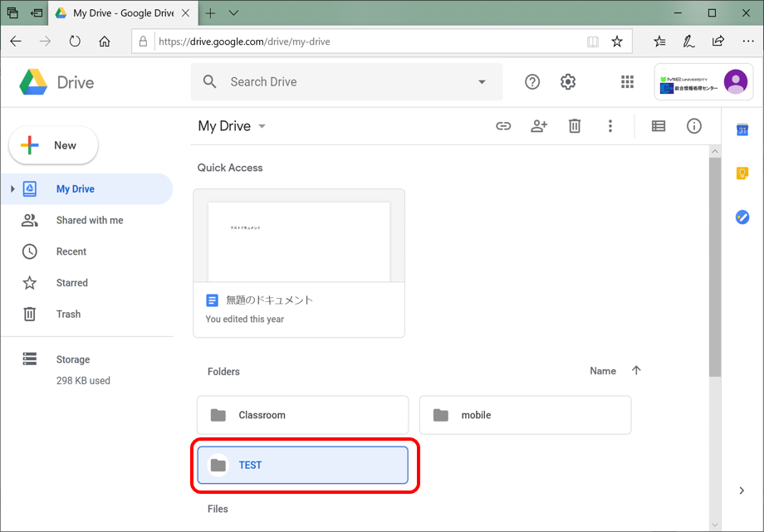The width and height of the screenshot is (764, 532).
Task: Click the Share person-plus icon
Action: pos(538,125)
